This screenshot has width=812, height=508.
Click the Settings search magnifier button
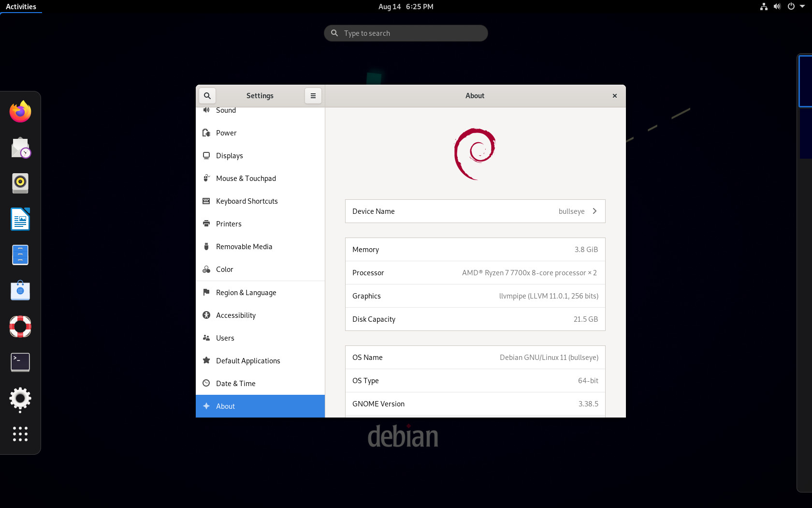tap(207, 96)
